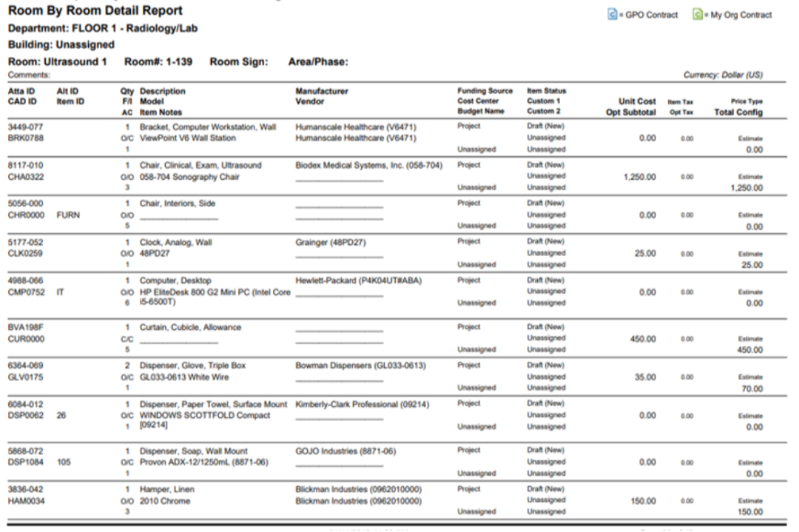Click the 'Item Status' column header

coord(546,91)
